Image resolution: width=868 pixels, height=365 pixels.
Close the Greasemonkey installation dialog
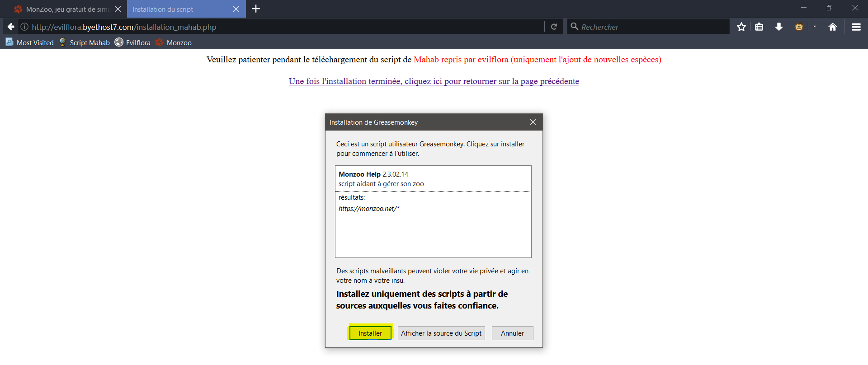(x=533, y=122)
